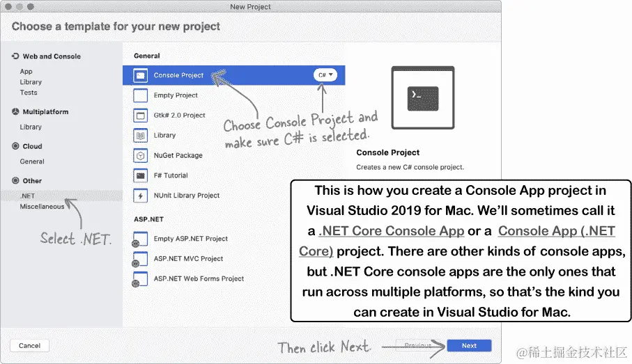Select the F# Tutorial label
Image resolution: width=632 pixels, height=364 pixels.
tap(171, 175)
